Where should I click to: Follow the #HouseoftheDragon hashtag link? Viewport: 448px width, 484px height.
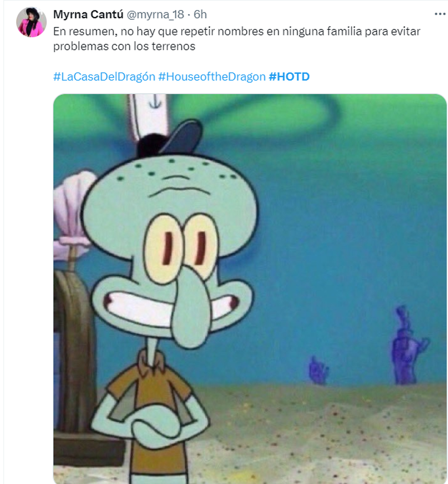click(212, 77)
